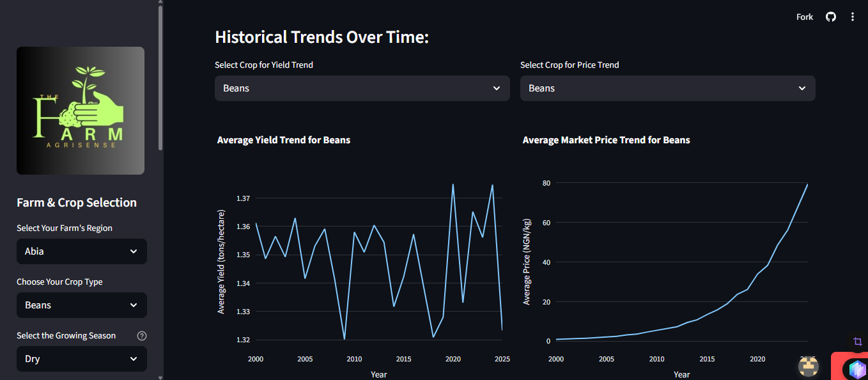Click the round pixel-face avatar badge
Image resolution: width=868 pixels, height=380 pixels.
[809, 366]
